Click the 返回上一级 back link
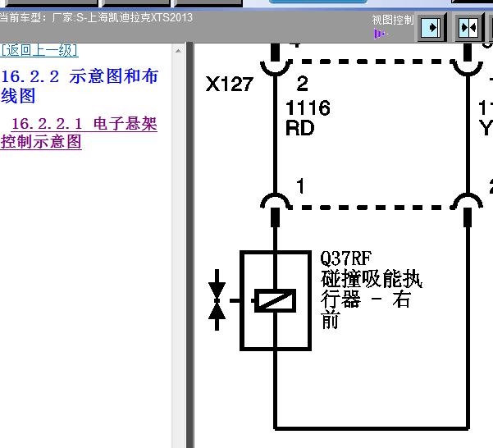 pos(39,50)
